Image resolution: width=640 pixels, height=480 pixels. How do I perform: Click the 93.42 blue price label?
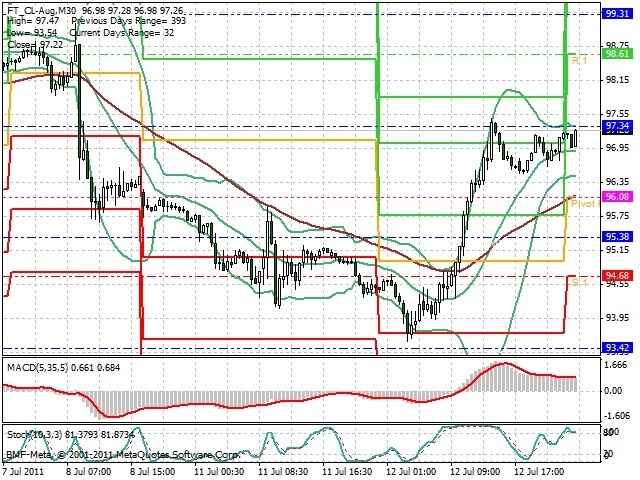[x=618, y=348]
